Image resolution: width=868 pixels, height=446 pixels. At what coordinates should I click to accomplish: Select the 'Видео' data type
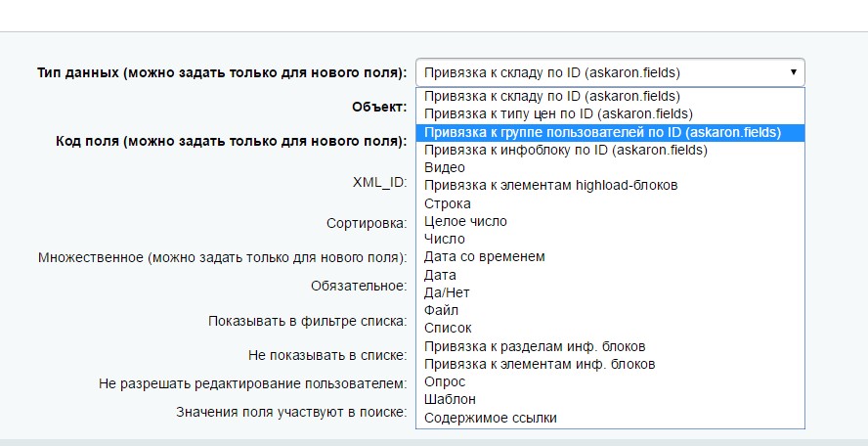coord(445,168)
